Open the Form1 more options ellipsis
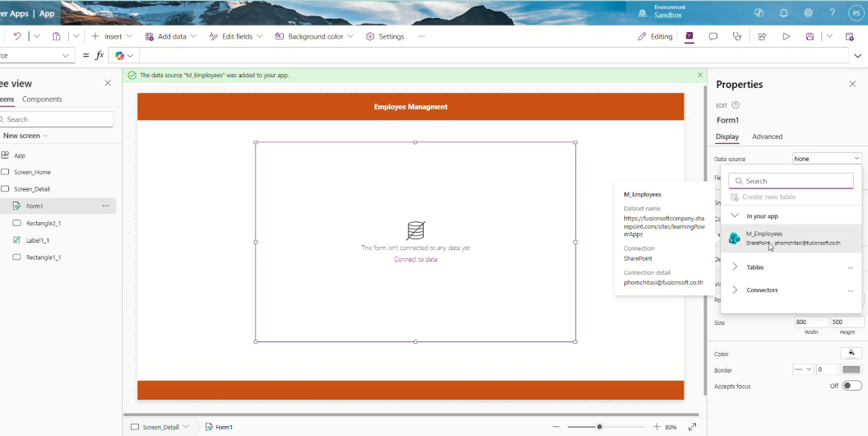 [x=106, y=206]
